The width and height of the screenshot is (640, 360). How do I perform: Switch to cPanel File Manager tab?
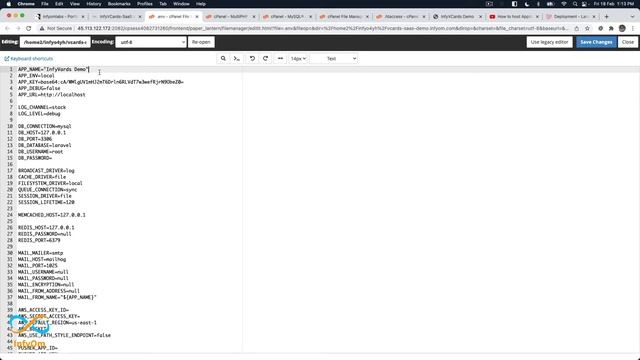tap(344, 16)
